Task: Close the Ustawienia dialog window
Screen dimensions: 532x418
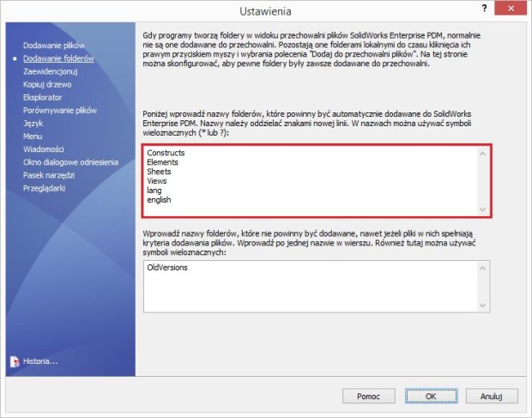Action: point(511,12)
